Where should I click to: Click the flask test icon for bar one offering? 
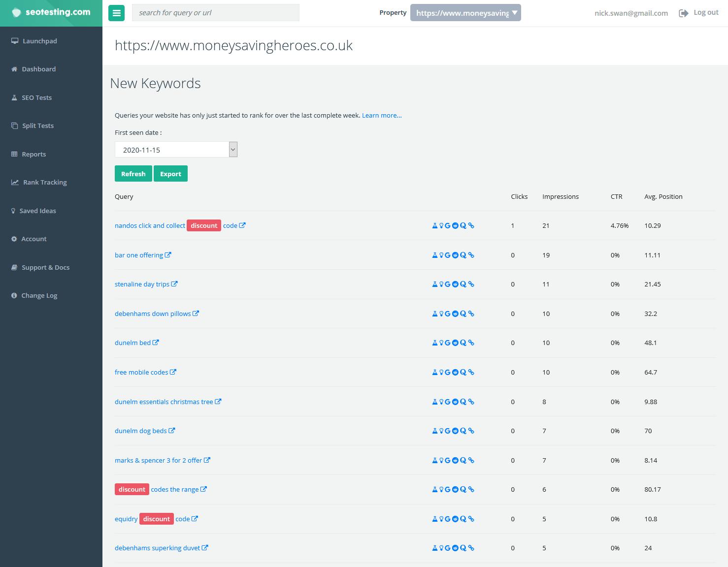click(435, 255)
